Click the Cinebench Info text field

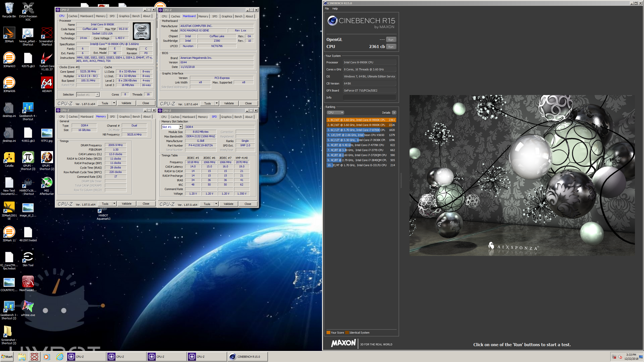click(369, 98)
